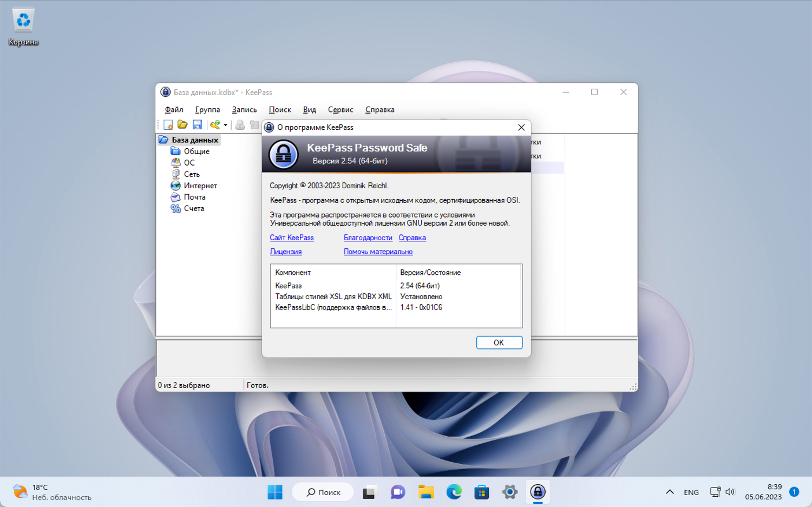Select the ОС group in the tree
Image resolution: width=812 pixels, height=507 pixels.
pyautogui.click(x=189, y=163)
